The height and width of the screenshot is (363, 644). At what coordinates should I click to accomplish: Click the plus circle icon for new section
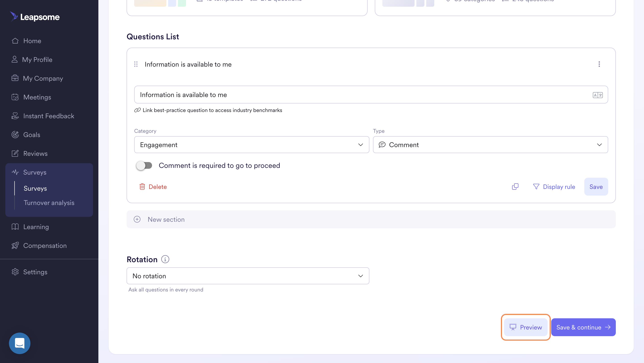[137, 219]
